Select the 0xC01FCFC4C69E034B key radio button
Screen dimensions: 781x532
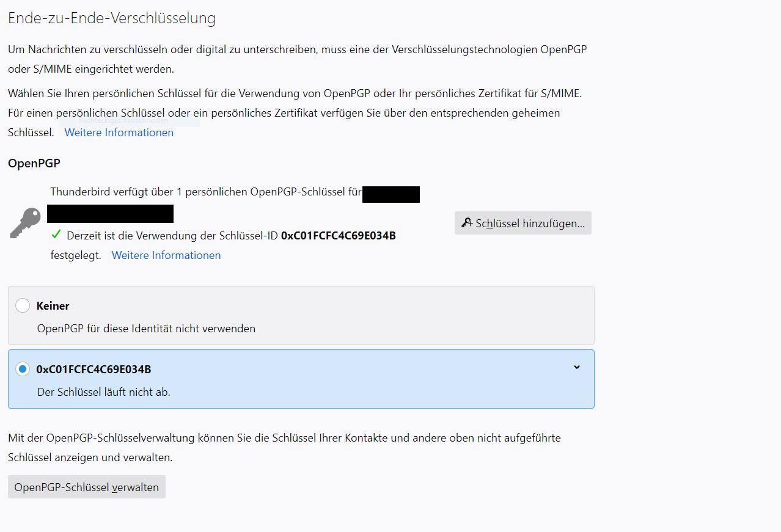click(23, 369)
